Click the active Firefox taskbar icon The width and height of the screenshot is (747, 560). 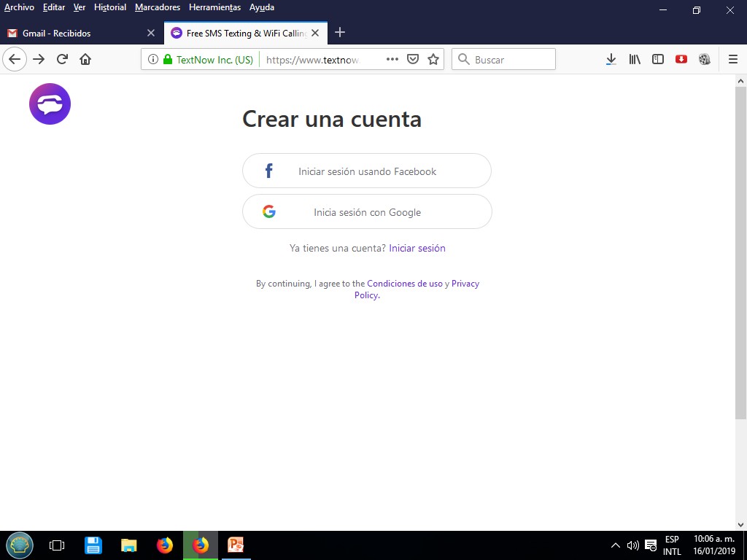[201, 545]
